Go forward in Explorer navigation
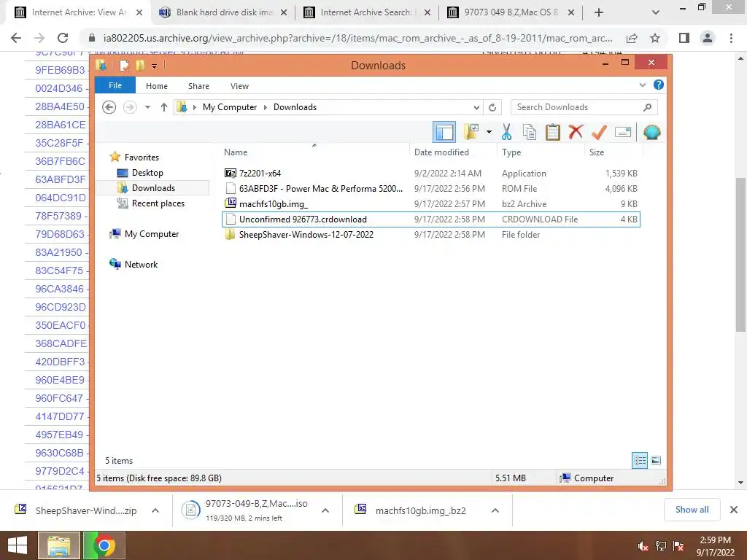Screen dimensions: 747x560 coord(130,107)
